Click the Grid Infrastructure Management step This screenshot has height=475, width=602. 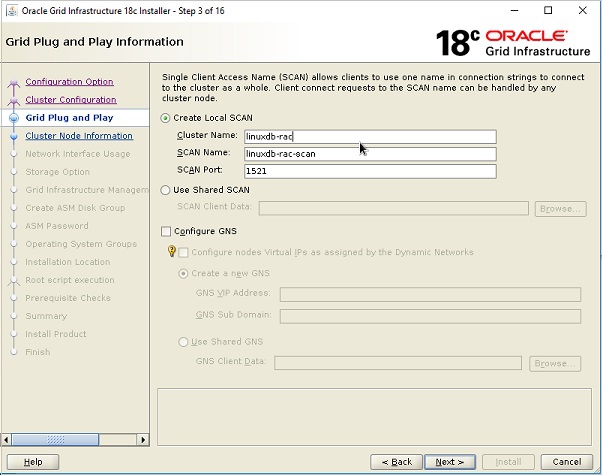coord(87,190)
